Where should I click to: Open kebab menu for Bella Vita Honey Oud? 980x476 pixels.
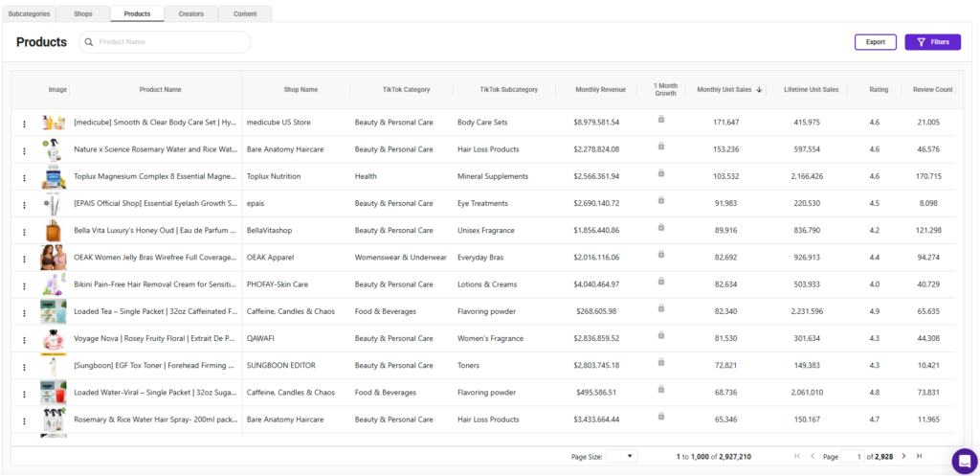(x=24, y=232)
